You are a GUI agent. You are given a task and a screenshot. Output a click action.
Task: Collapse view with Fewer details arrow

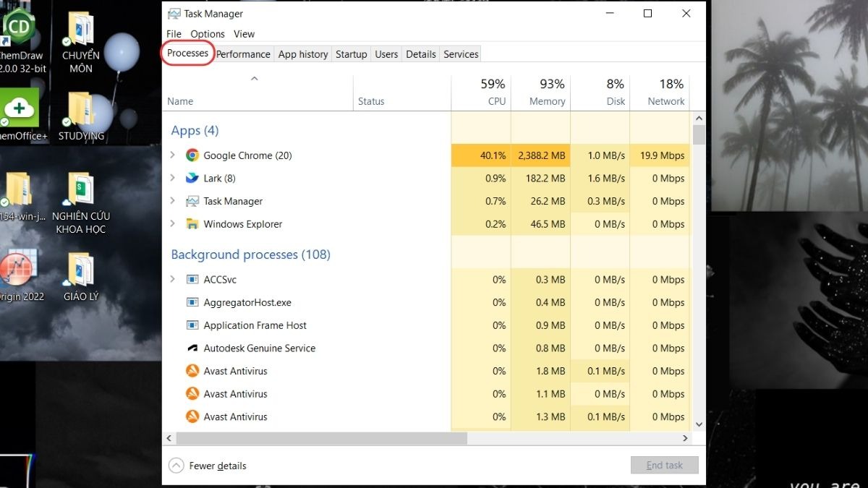click(x=176, y=466)
